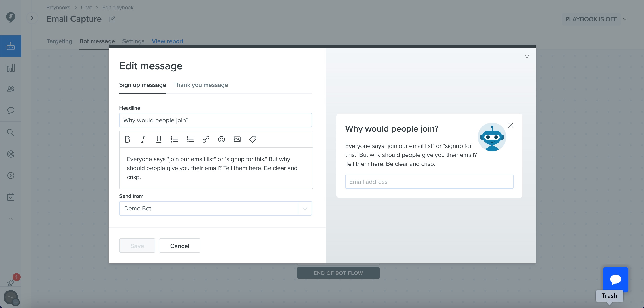Open the contacts section in the sidebar
The width and height of the screenshot is (644, 308).
pyautogui.click(x=11, y=89)
